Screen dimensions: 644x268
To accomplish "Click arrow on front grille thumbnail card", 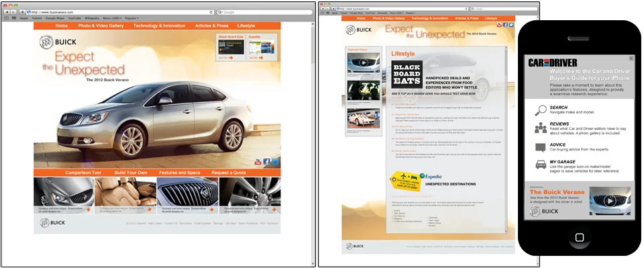I will 211,210.
